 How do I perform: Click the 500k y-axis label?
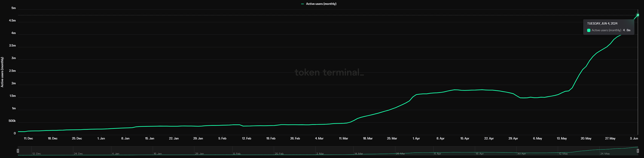12,121
